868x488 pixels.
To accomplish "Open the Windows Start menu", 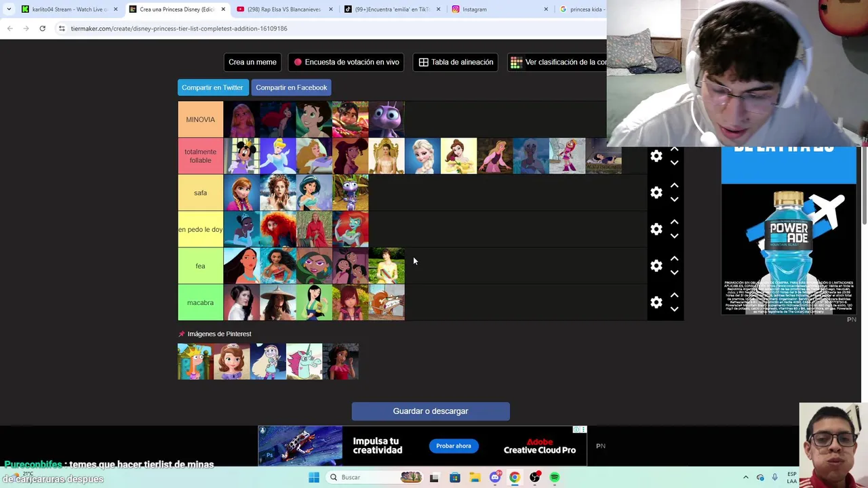I will [313, 477].
